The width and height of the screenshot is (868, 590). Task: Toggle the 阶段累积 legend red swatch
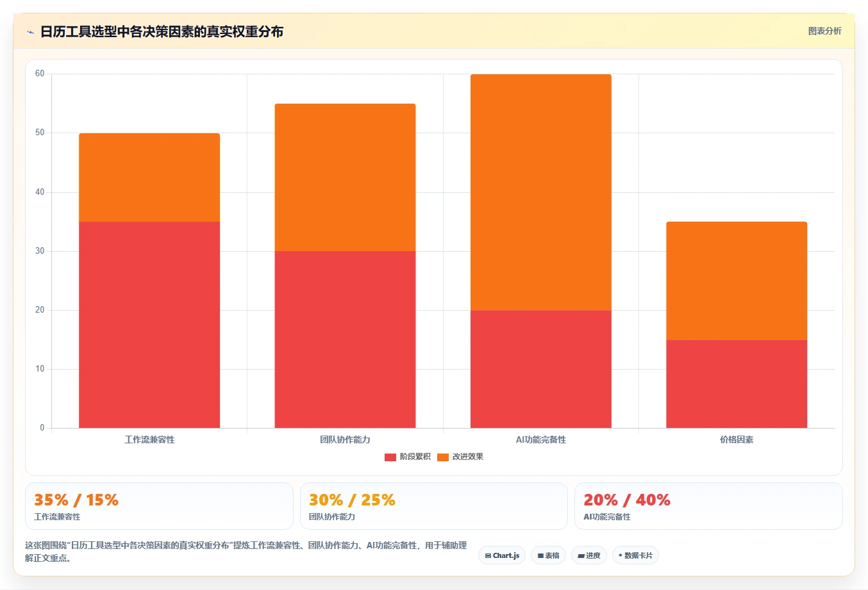390,457
